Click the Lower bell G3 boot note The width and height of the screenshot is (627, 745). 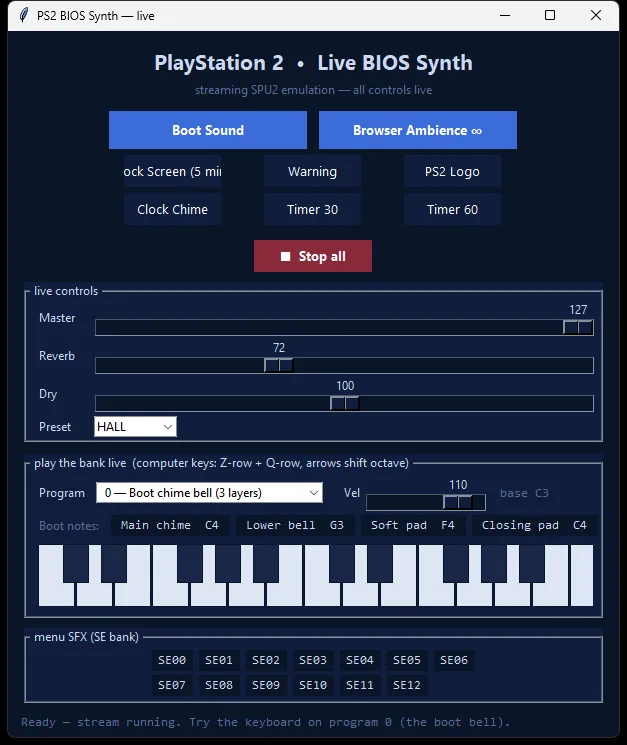coord(295,525)
